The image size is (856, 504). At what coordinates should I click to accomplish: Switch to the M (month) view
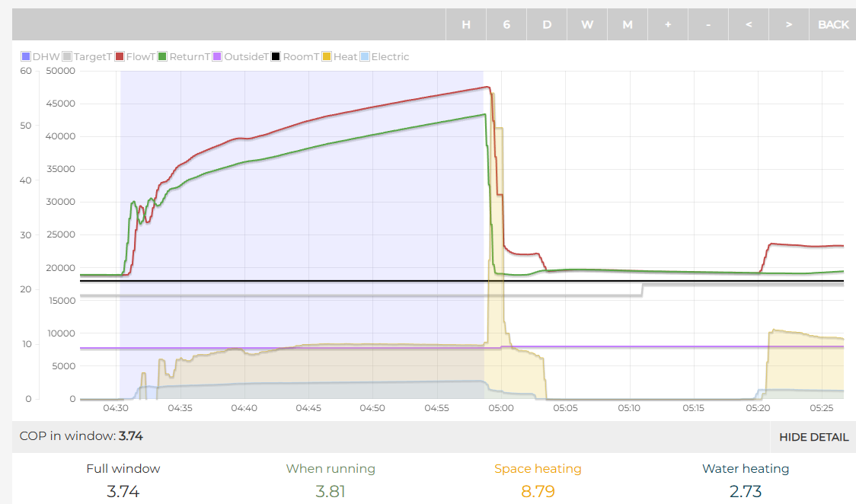(x=628, y=24)
